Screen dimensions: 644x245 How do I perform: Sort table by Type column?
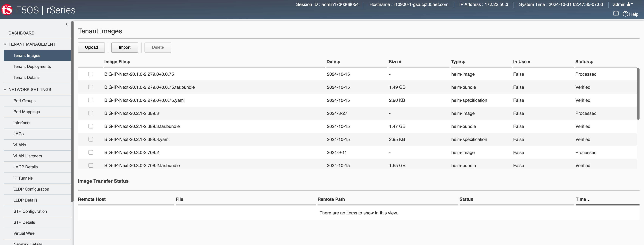(458, 62)
